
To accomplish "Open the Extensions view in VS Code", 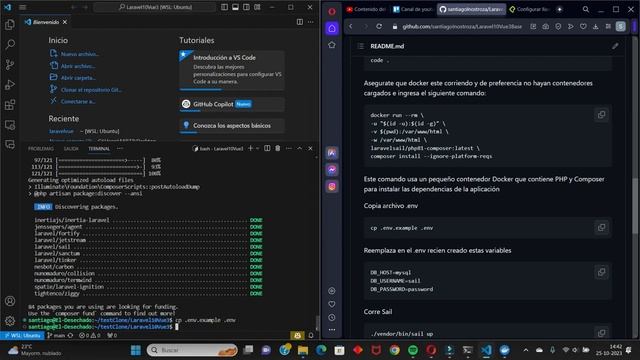I will click(x=10, y=104).
